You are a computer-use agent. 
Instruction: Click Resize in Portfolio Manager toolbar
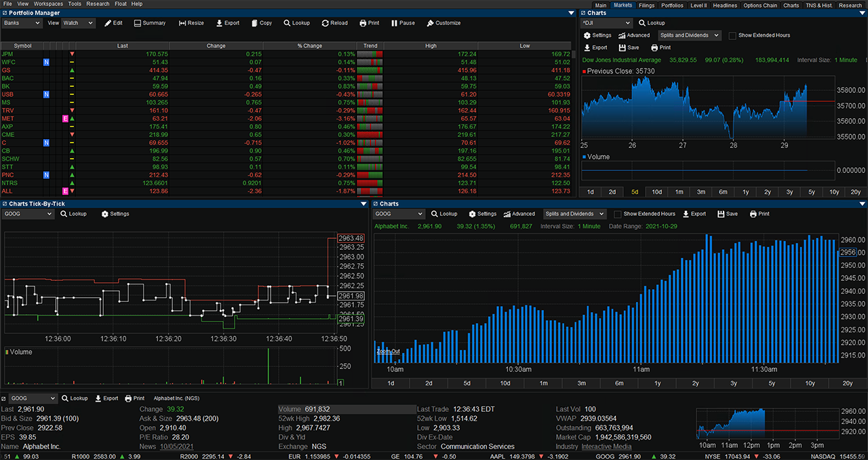[191, 23]
